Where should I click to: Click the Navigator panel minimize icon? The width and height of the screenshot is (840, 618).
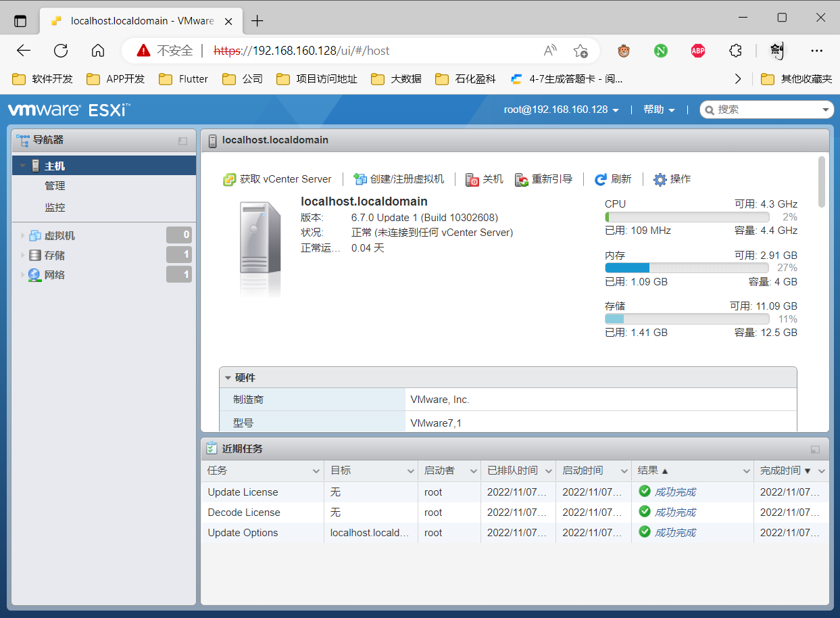(182, 141)
